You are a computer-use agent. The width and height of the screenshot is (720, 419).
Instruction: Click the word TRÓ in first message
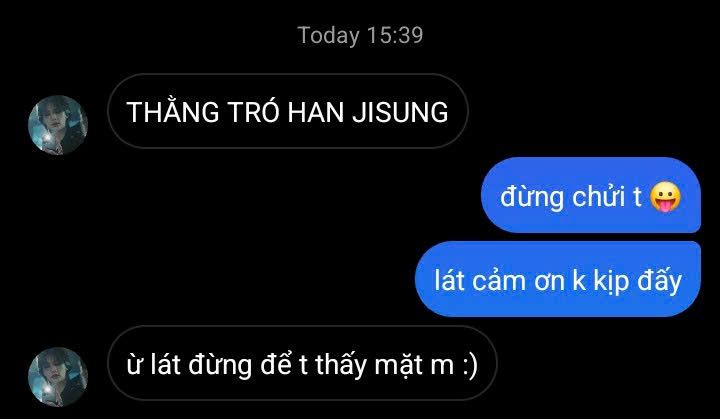coord(253,110)
